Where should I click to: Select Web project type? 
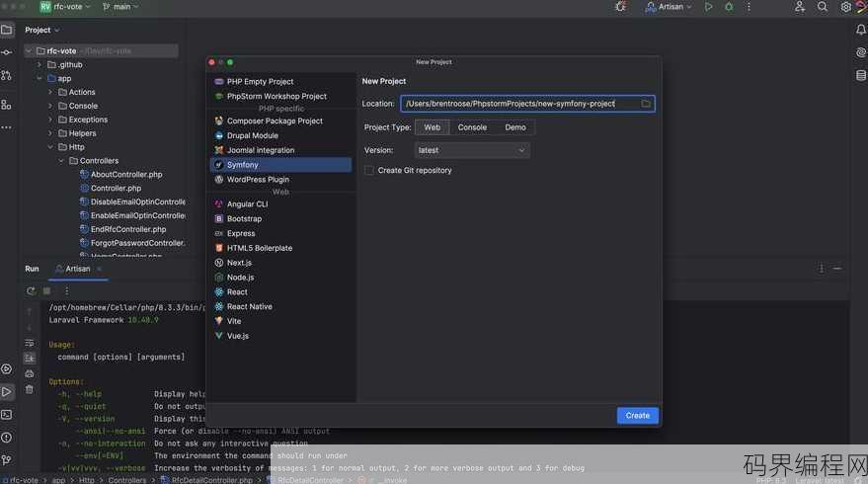click(x=432, y=127)
